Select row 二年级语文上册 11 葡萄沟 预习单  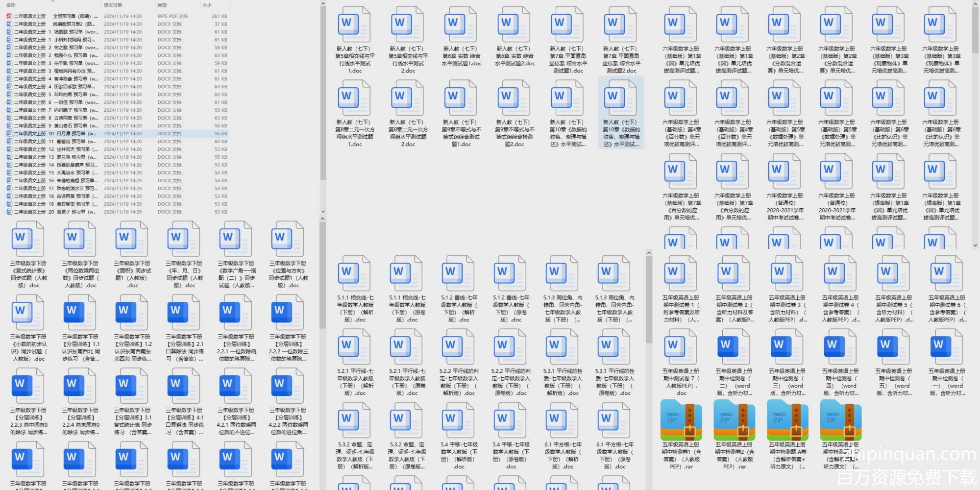click(117, 142)
